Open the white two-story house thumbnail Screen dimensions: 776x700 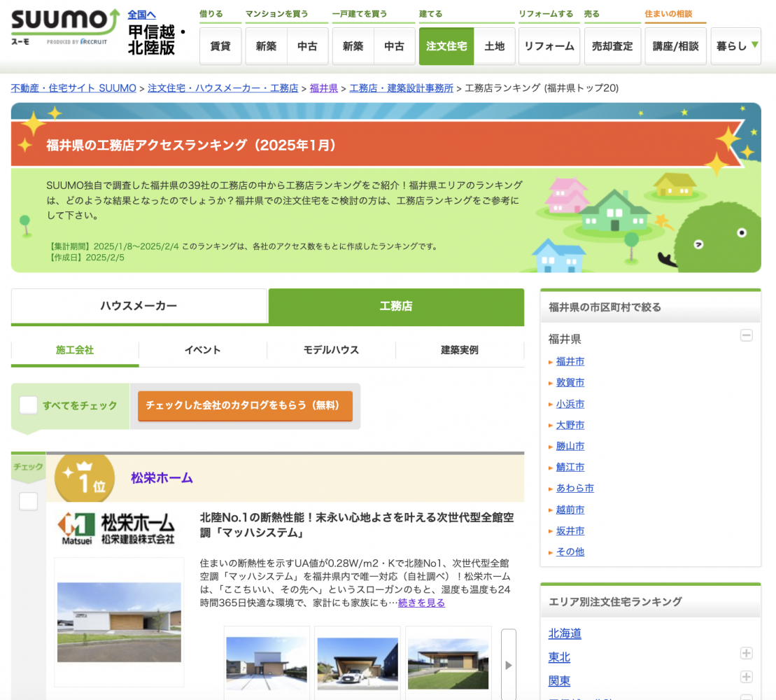[267, 664]
